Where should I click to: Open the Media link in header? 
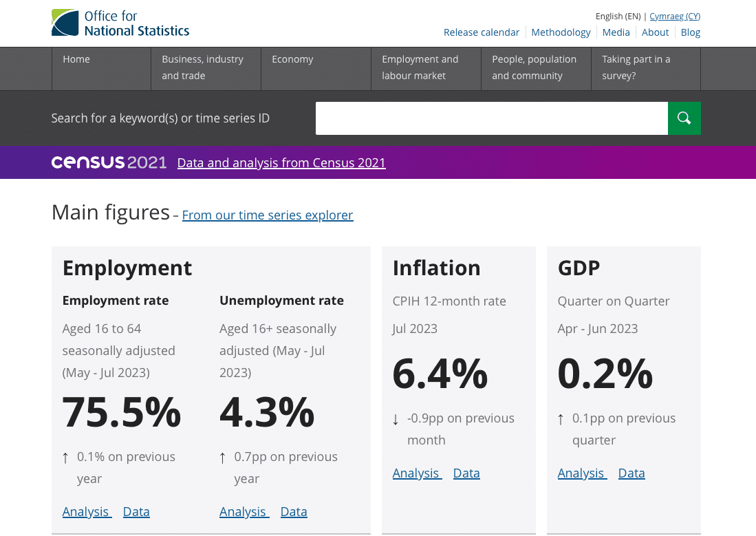pos(616,32)
